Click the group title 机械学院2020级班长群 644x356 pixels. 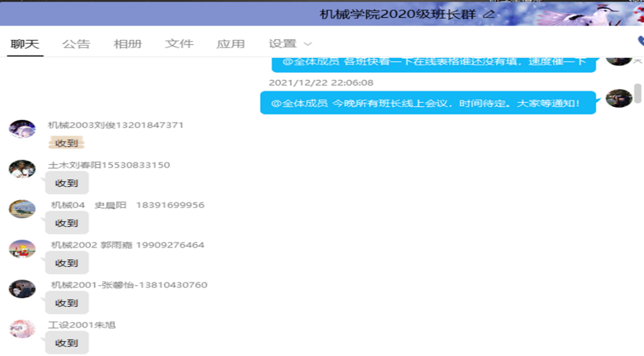coord(398,14)
